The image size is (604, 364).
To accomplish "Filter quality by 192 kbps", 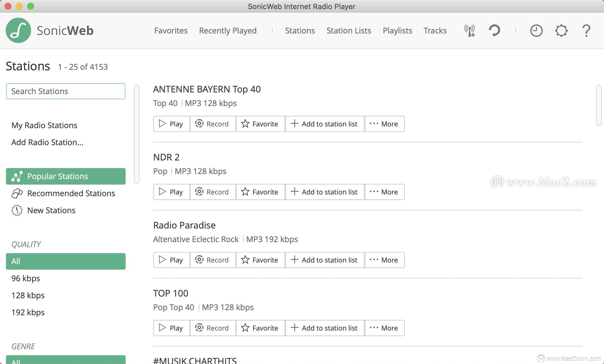I will pyautogui.click(x=66, y=312).
